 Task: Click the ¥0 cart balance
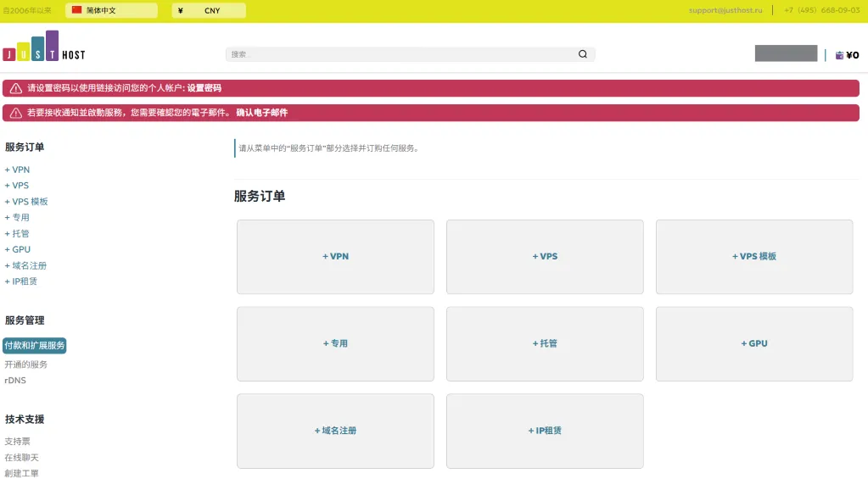[x=853, y=55]
